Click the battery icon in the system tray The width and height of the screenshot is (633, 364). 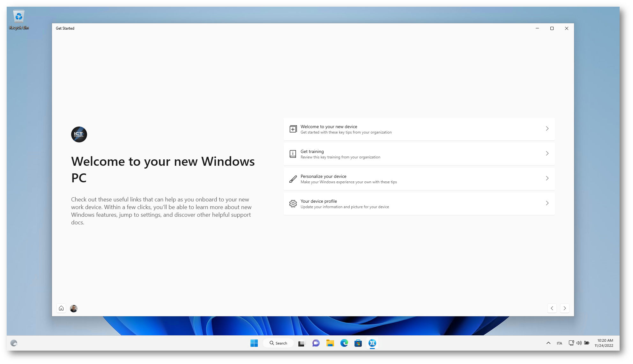pos(587,343)
